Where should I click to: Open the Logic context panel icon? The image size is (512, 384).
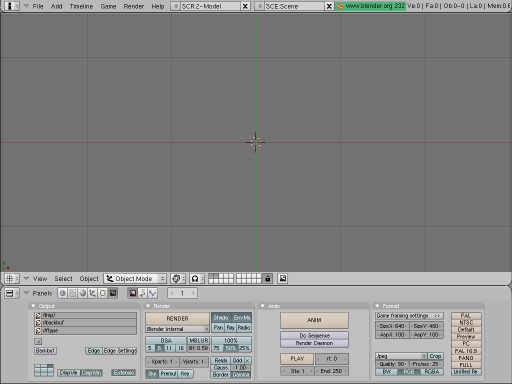(63, 293)
